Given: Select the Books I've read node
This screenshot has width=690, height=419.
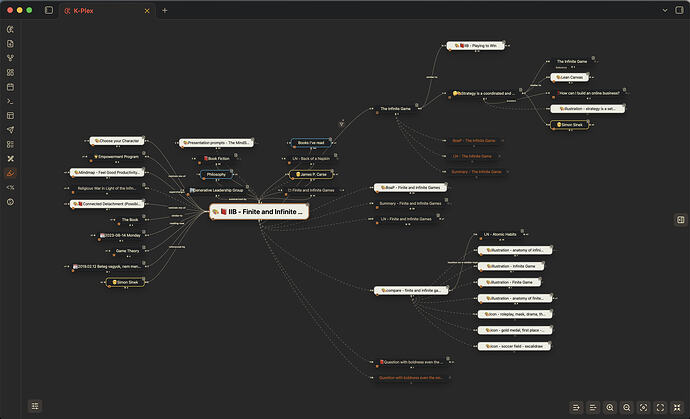Looking at the screenshot, I should pyautogui.click(x=311, y=143).
